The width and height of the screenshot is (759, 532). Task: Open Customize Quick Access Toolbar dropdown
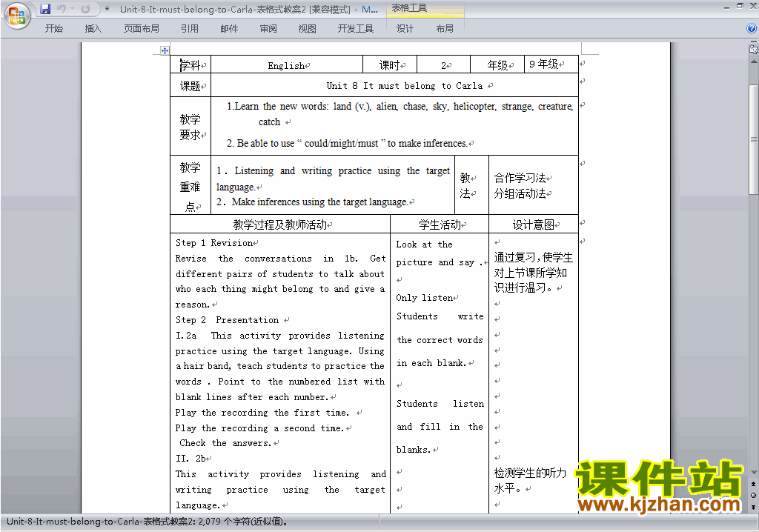click(107, 9)
